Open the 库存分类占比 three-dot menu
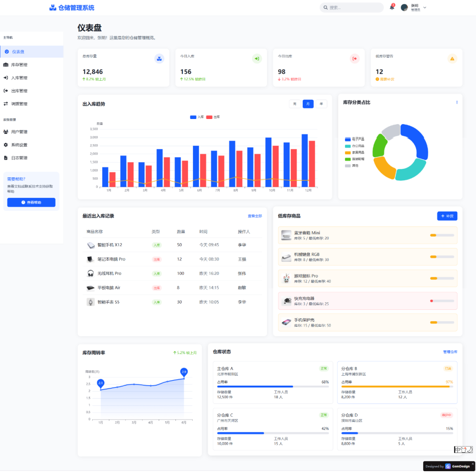476x476 pixels. [457, 102]
